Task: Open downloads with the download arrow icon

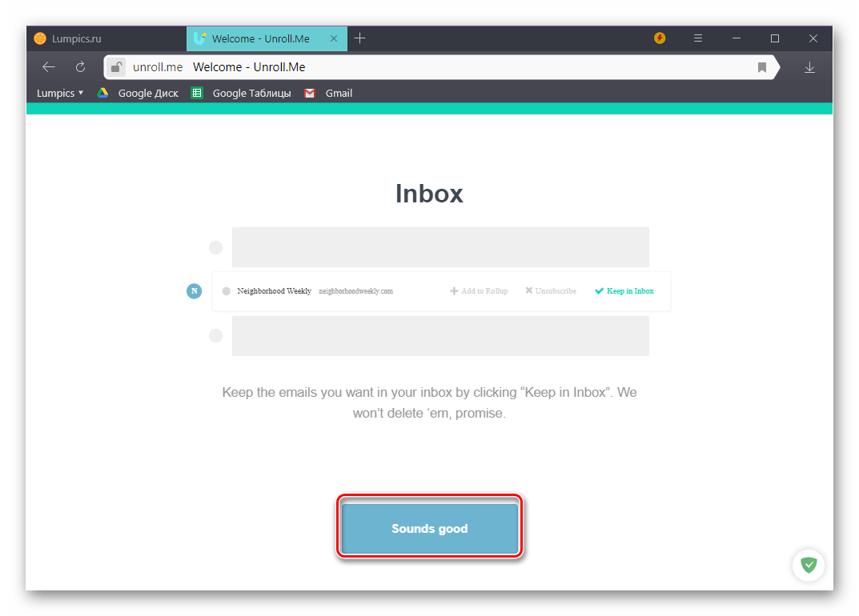Action: (809, 67)
